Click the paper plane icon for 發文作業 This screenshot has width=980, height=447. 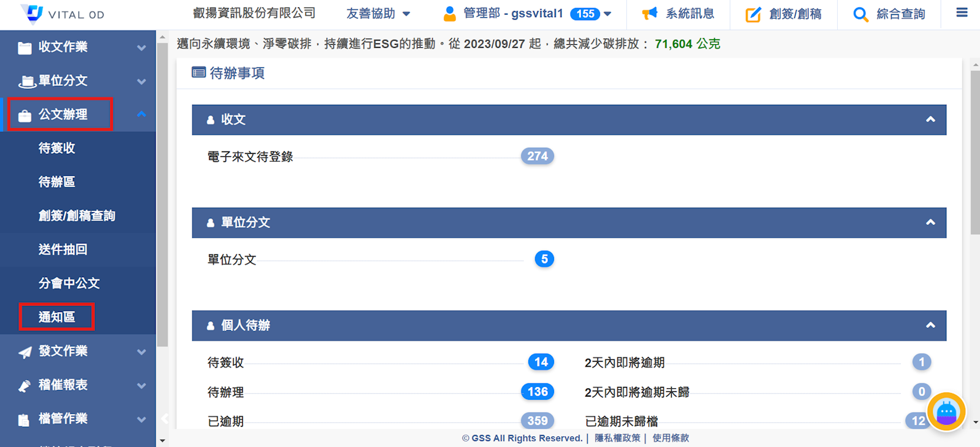(x=25, y=352)
